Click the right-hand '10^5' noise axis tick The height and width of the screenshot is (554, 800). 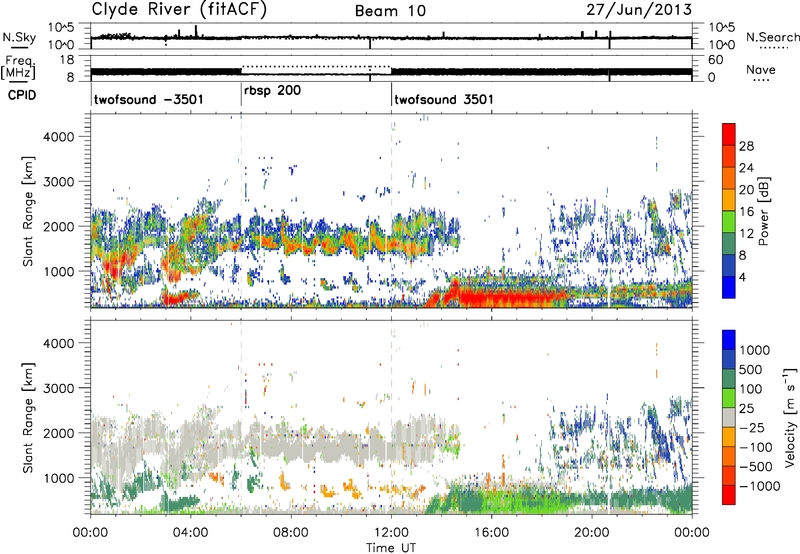[721, 28]
